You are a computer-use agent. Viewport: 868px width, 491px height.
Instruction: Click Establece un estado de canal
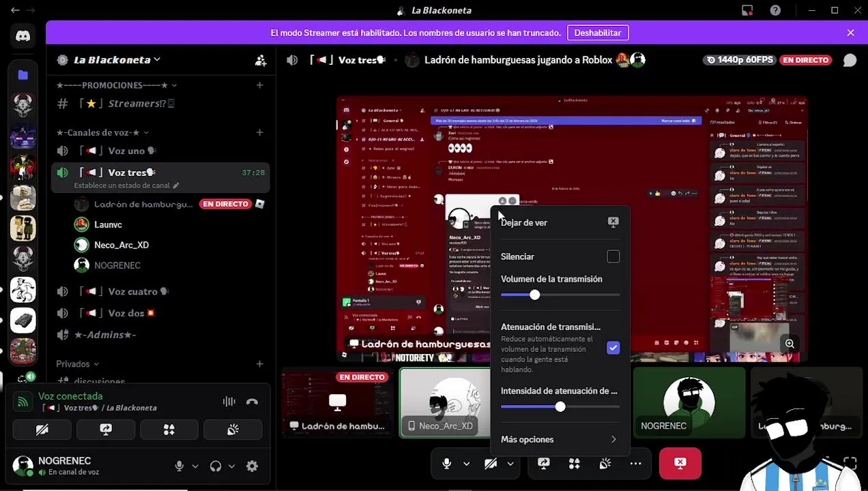(126, 185)
